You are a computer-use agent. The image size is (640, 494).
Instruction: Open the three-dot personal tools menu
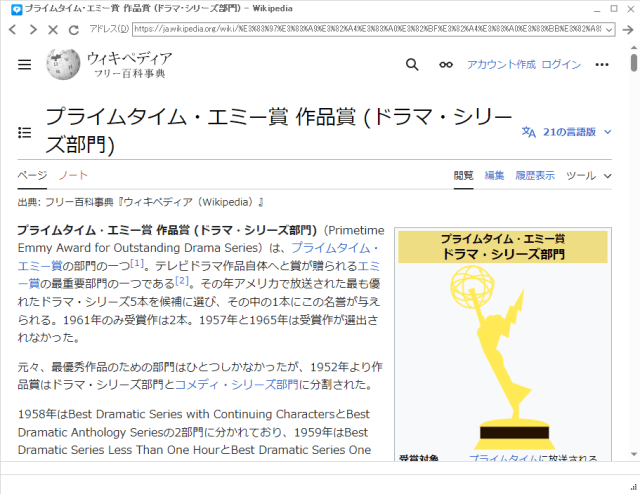tap(602, 65)
